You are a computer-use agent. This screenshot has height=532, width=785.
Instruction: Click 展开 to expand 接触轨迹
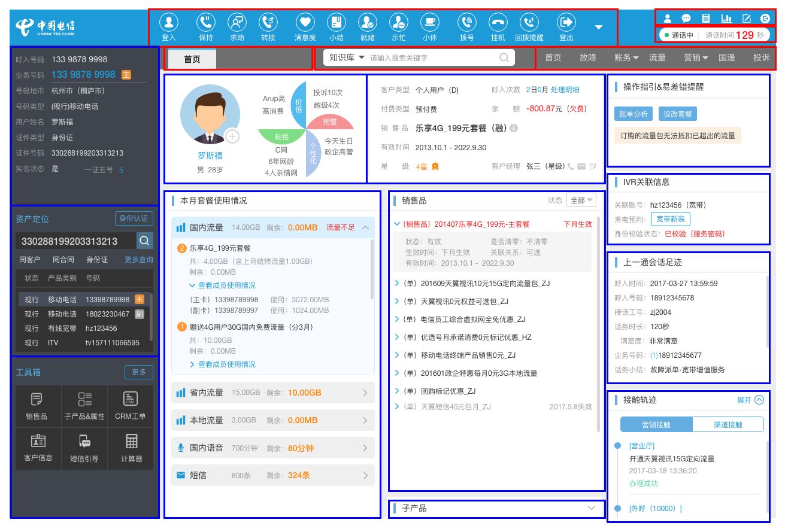point(750,400)
